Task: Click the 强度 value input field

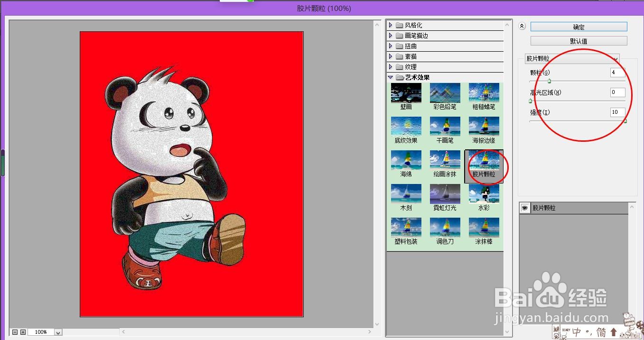Action: [617, 112]
